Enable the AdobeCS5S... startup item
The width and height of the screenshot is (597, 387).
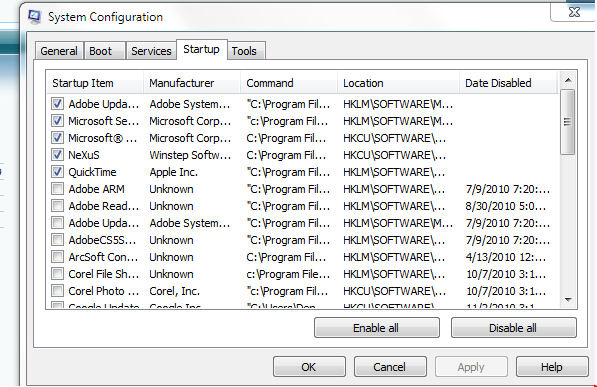(57, 240)
